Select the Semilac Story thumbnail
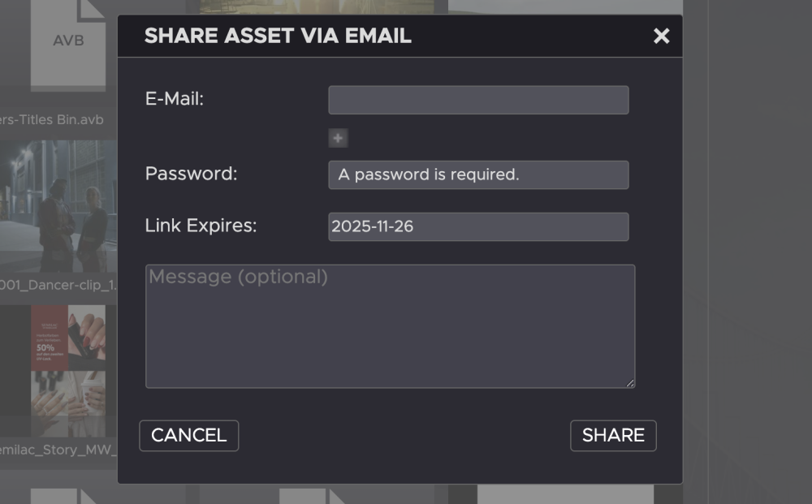 pyautogui.click(x=68, y=370)
